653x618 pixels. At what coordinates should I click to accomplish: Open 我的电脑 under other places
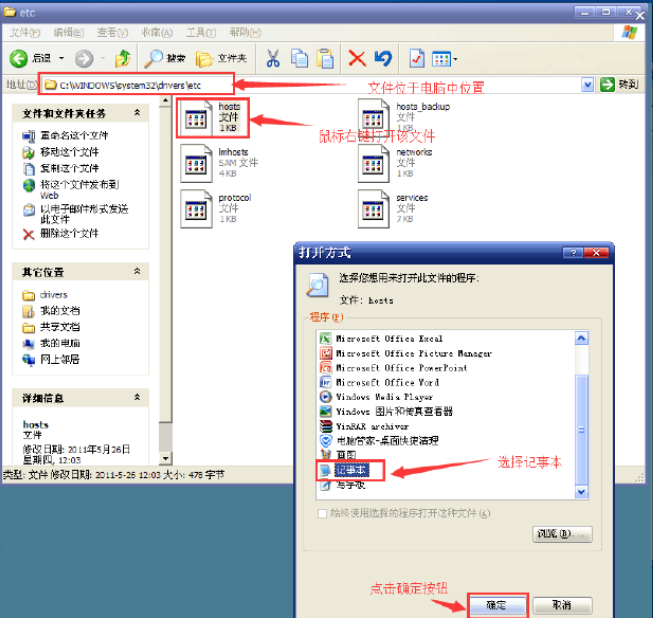pyautogui.click(x=60, y=343)
